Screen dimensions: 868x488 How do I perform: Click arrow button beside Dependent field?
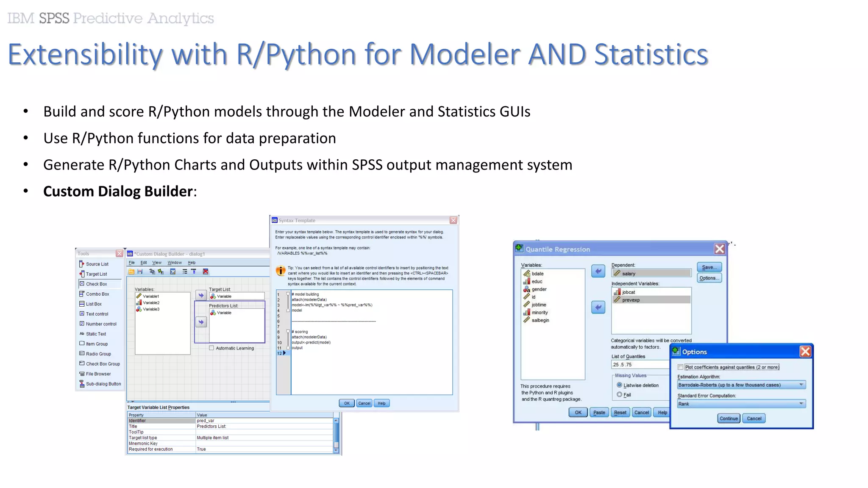(598, 271)
